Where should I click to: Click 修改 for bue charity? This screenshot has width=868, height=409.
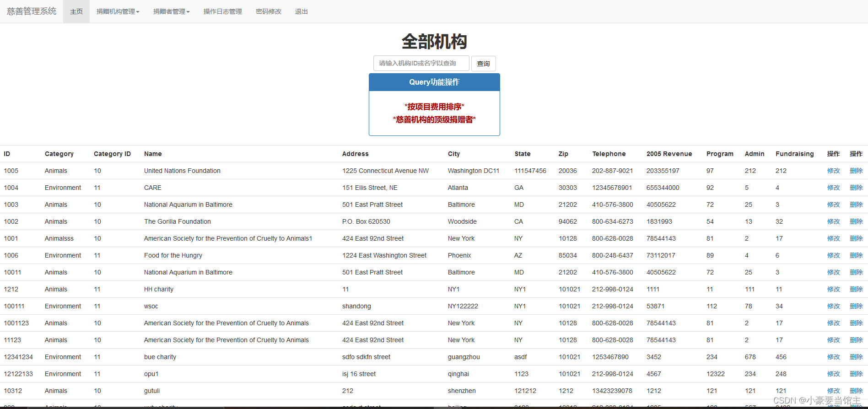[834, 357]
